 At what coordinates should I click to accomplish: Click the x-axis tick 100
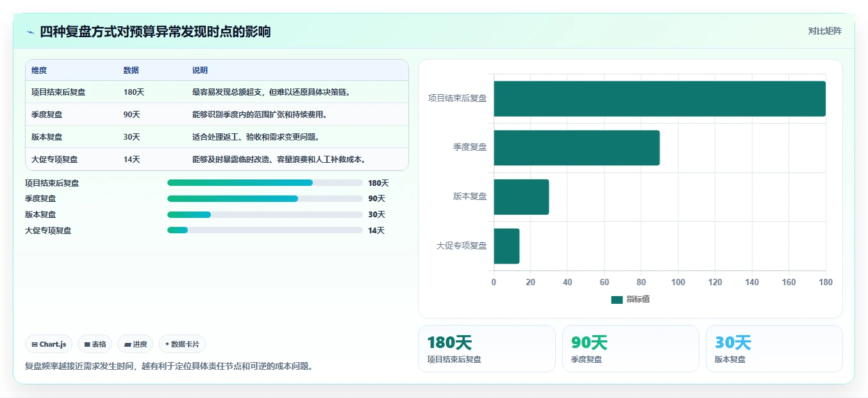tap(678, 283)
